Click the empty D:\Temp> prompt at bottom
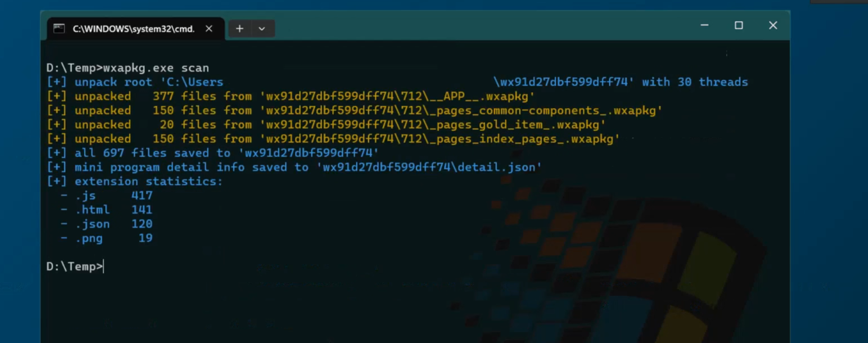Screen dimensions: 868x343 pos(75,266)
